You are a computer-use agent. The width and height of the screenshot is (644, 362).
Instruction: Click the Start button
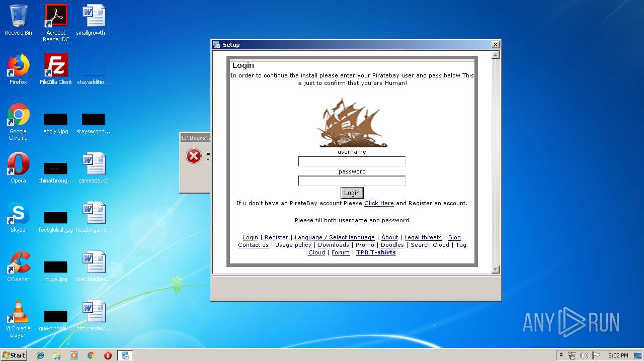coord(14,355)
